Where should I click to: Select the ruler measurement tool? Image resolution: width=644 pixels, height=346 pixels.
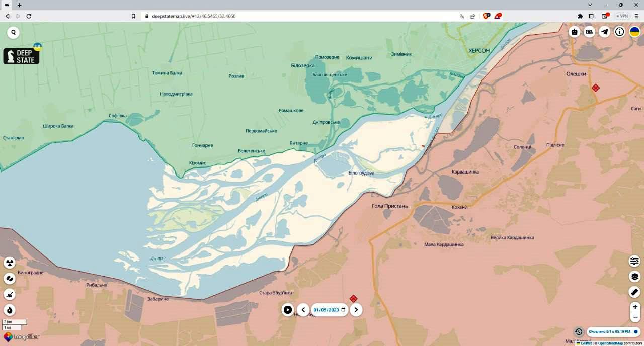pyautogui.click(x=634, y=292)
